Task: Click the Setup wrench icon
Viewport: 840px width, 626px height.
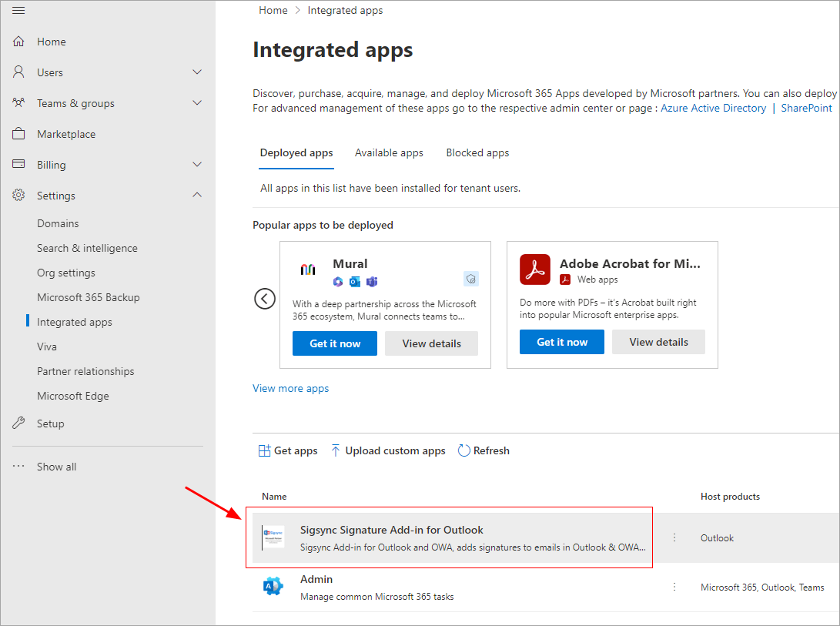Action: 19,423
